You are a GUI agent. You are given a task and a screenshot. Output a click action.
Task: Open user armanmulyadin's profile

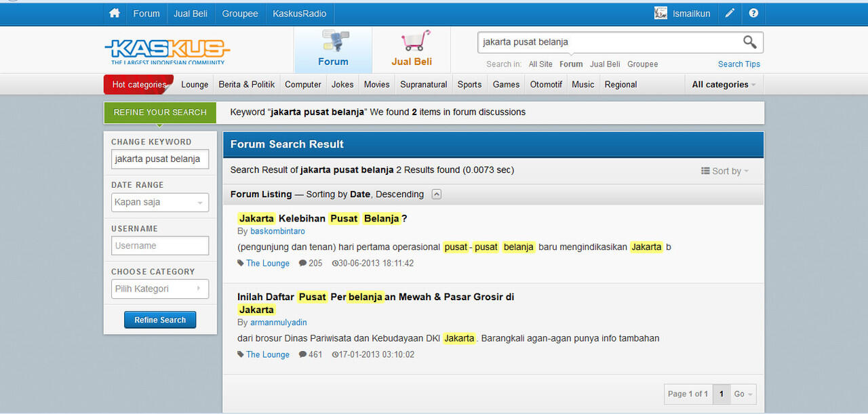[279, 323]
